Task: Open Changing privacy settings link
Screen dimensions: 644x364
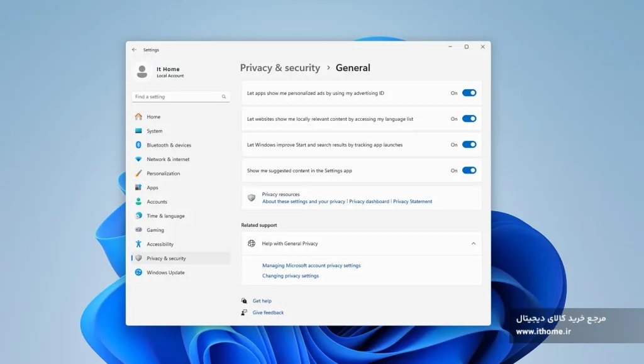Action: [291, 276]
